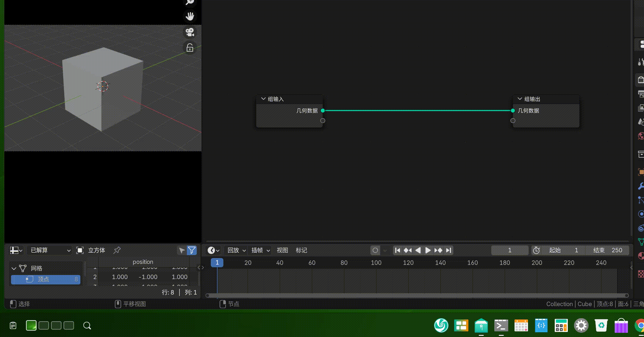Open the 标记 marker menu
The height and width of the screenshot is (337, 644).
[301, 251]
